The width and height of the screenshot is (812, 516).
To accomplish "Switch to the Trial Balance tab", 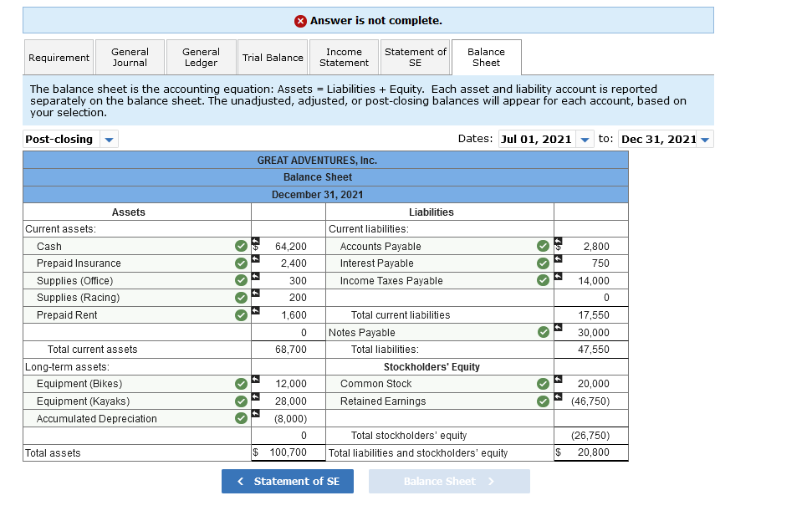I will click(x=273, y=57).
